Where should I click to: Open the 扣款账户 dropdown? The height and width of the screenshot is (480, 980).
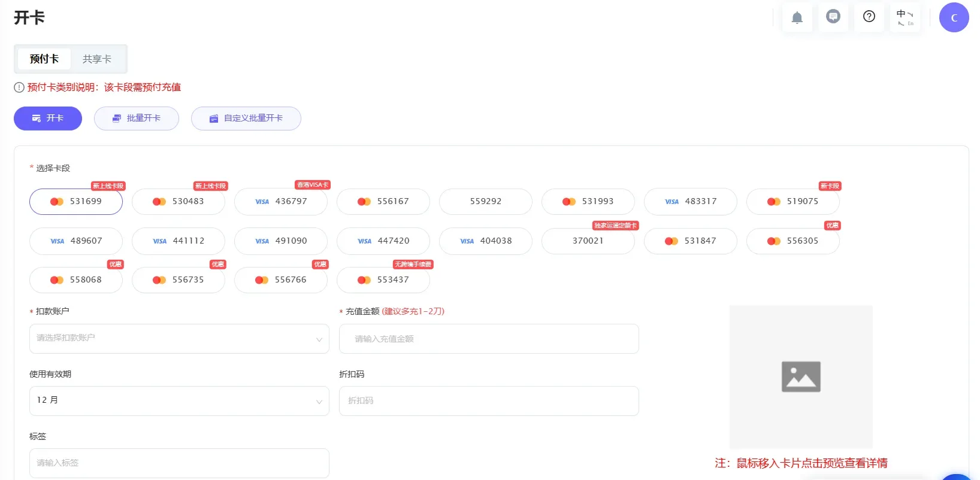coord(179,339)
